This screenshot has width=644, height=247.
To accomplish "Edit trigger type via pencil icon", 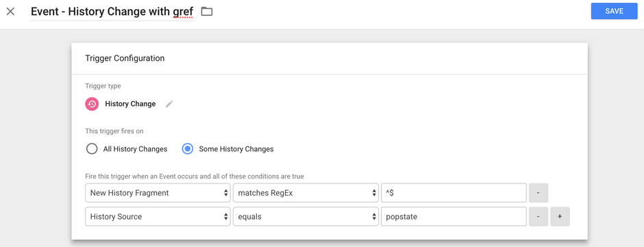I will point(169,104).
